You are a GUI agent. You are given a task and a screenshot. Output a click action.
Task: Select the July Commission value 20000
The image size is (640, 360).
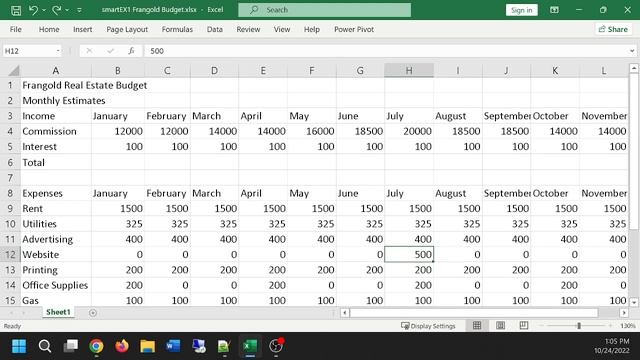[x=409, y=131]
